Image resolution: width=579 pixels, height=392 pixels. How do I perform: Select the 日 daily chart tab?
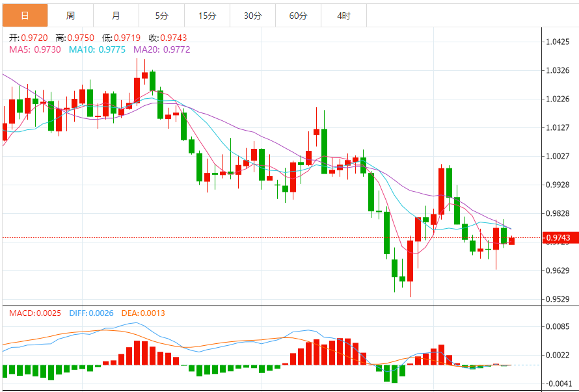pyautogui.click(x=25, y=15)
